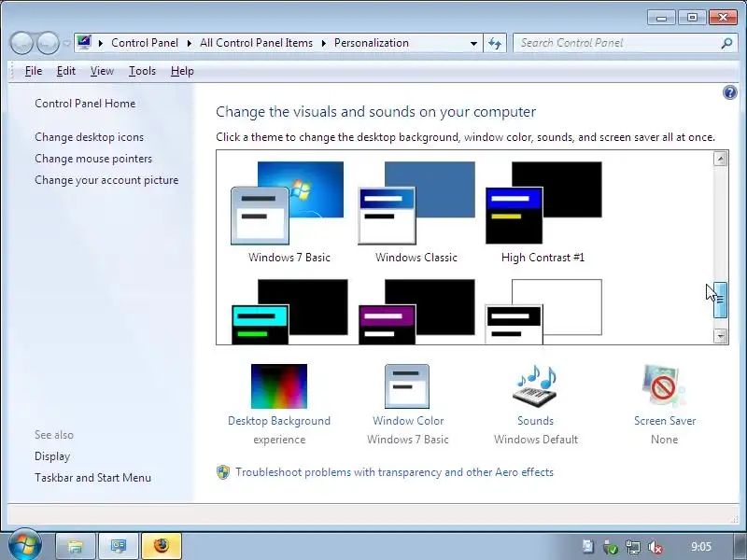Open the Tools menu
Screen dimensions: 747x560
(x=142, y=71)
